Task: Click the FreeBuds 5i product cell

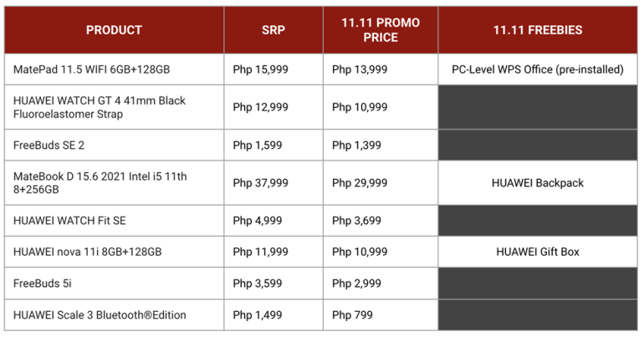Action: click(x=115, y=283)
